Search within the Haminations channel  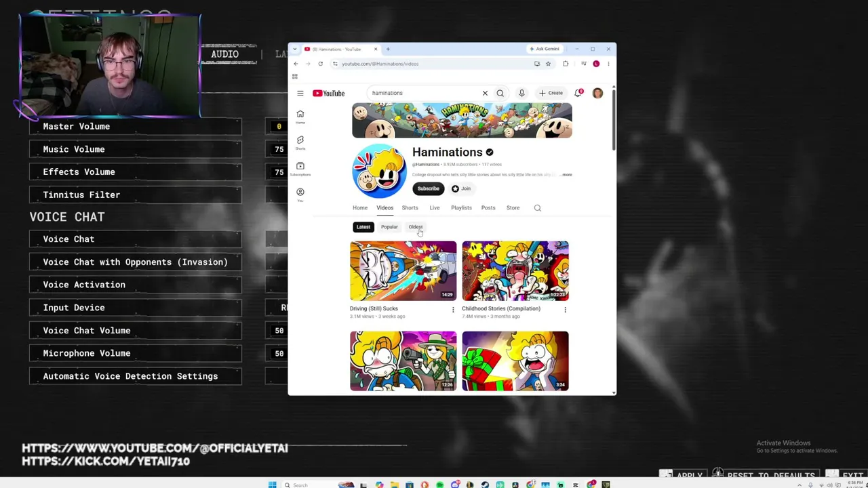click(538, 208)
